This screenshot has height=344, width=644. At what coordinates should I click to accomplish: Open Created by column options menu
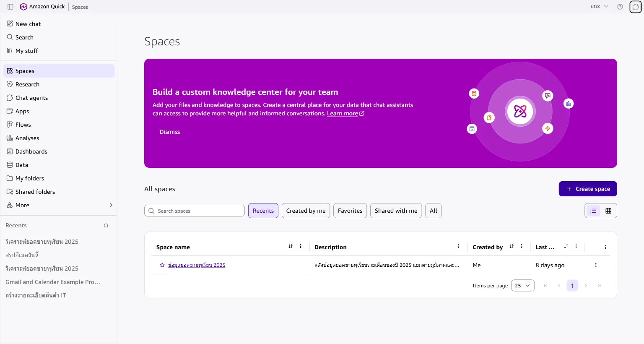coord(522,247)
